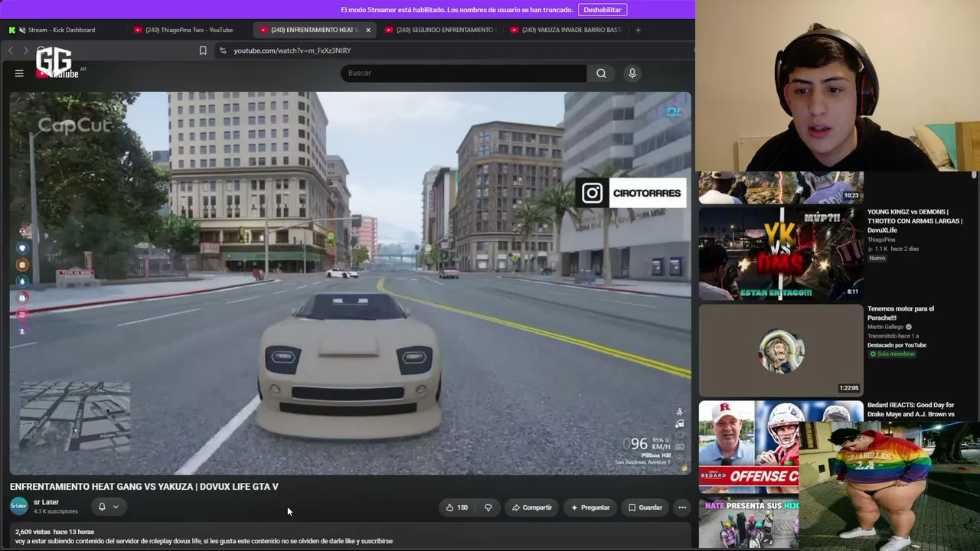Go to YouTube home via the logo

[x=57, y=73]
